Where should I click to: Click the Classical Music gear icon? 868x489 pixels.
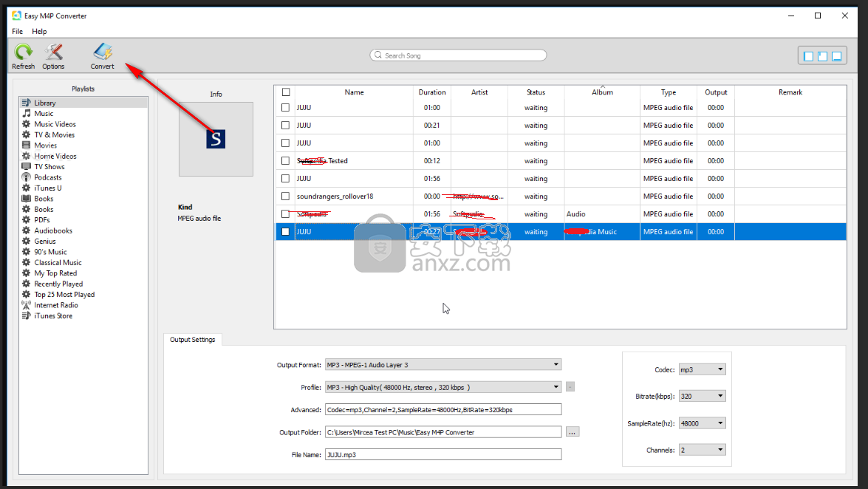coord(26,262)
